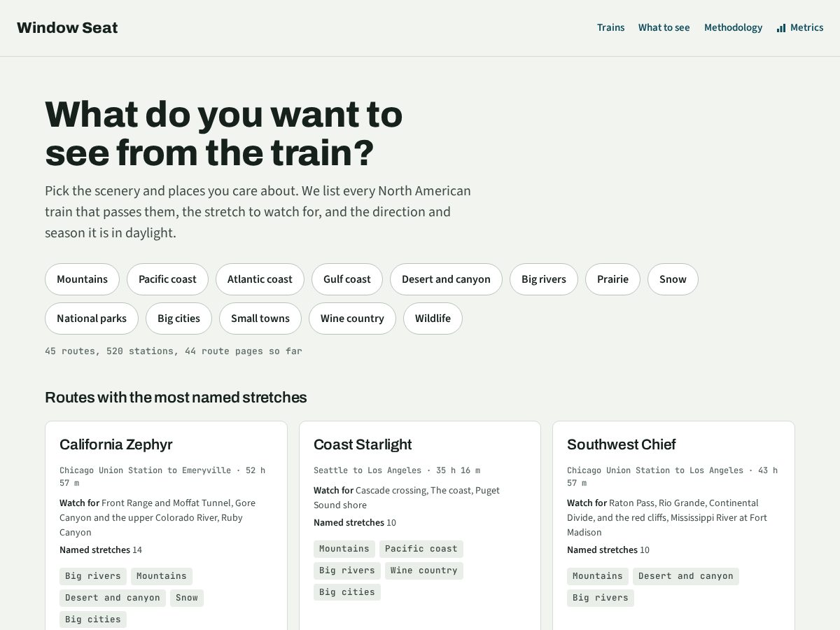Click Wine country tag on Coast Starlight card

(x=424, y=570)
